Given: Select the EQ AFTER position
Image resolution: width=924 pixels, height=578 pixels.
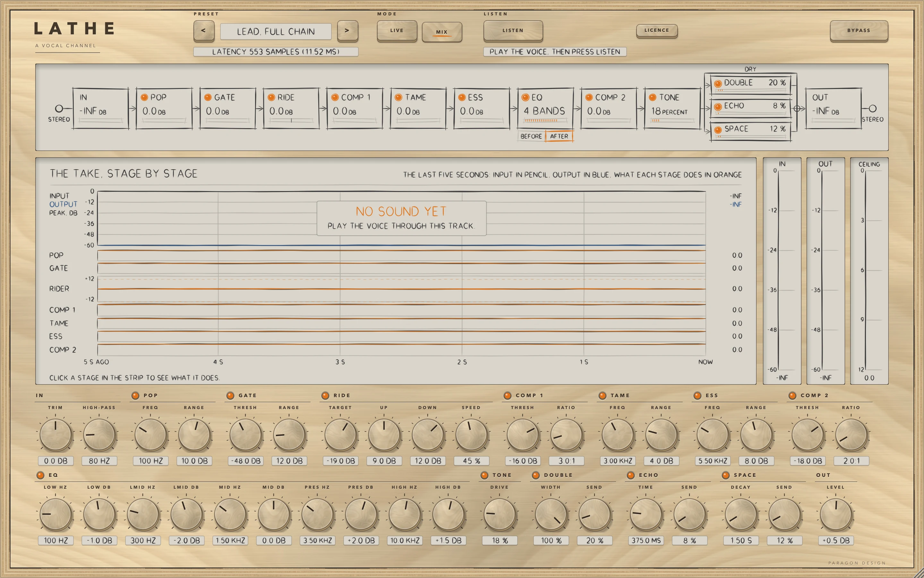Looking at the screenshot, I should (559, 136).
